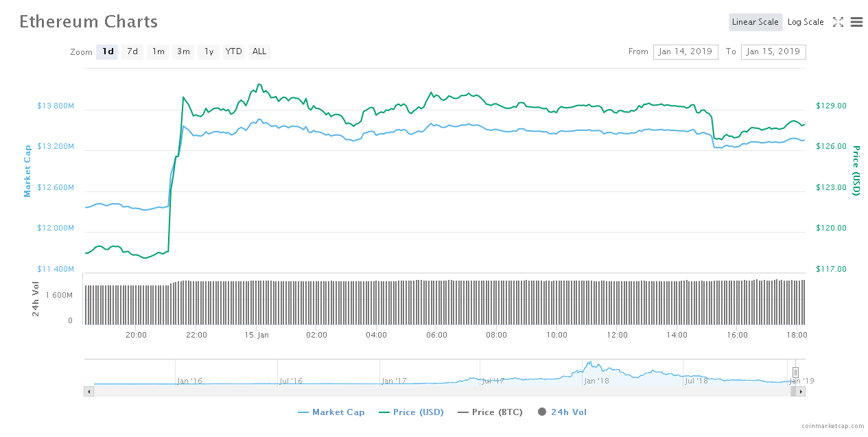Click the 04:00 time axis label
The width and height of the screenshot is (868, 437).
click(x=377, y=335)
